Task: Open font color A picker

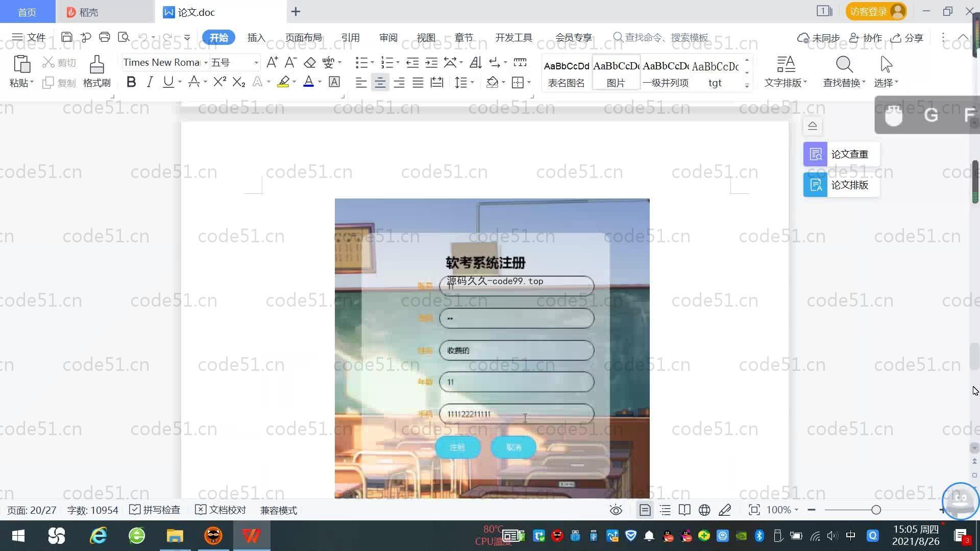Action: [x=320, y=82]
